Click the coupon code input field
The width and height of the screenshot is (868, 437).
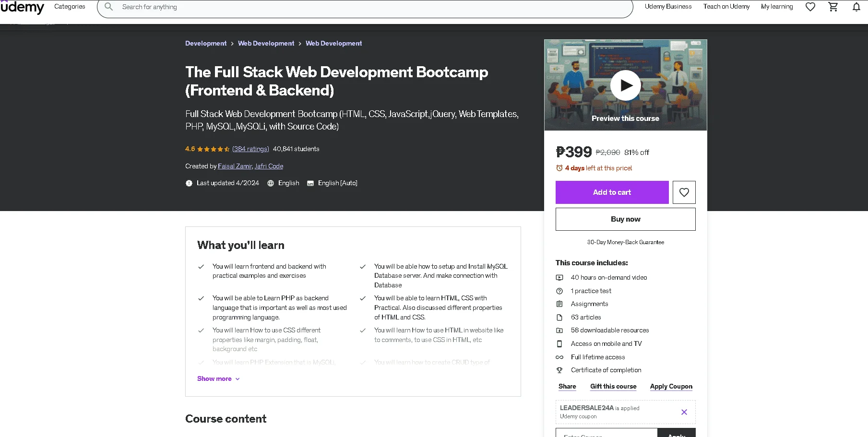coord(606,433)
